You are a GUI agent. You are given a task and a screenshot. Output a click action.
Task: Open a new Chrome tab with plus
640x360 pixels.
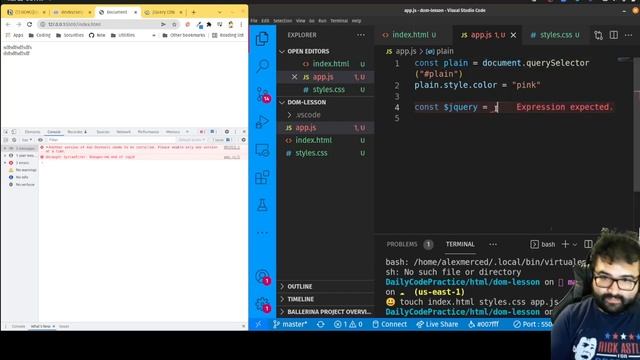[193, 12]
